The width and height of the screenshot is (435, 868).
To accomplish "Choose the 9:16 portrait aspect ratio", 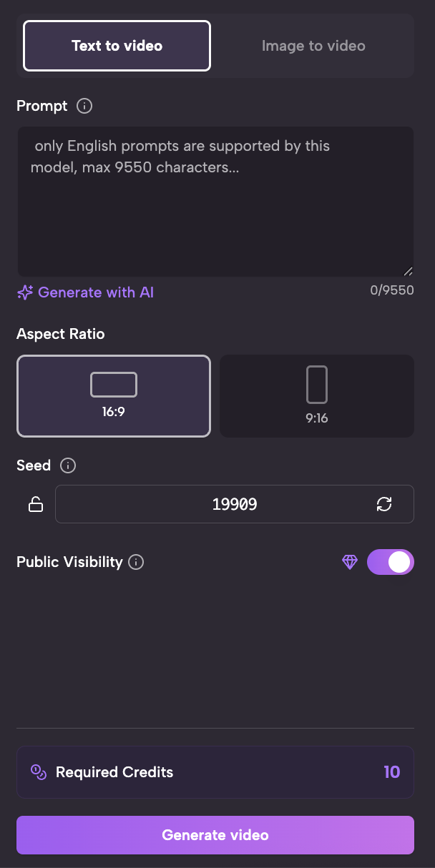I will click(316, 395).
